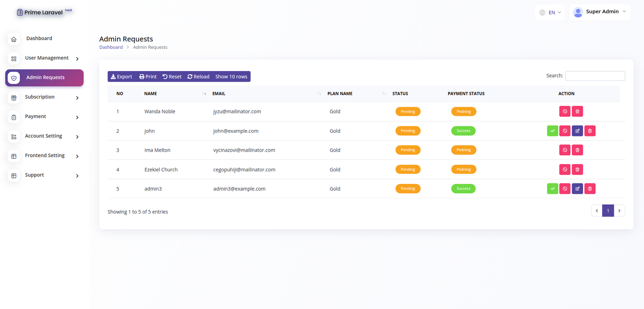Click inside the Search input field
The width and height of the screenshot is (644, 309).
point(594,76)
